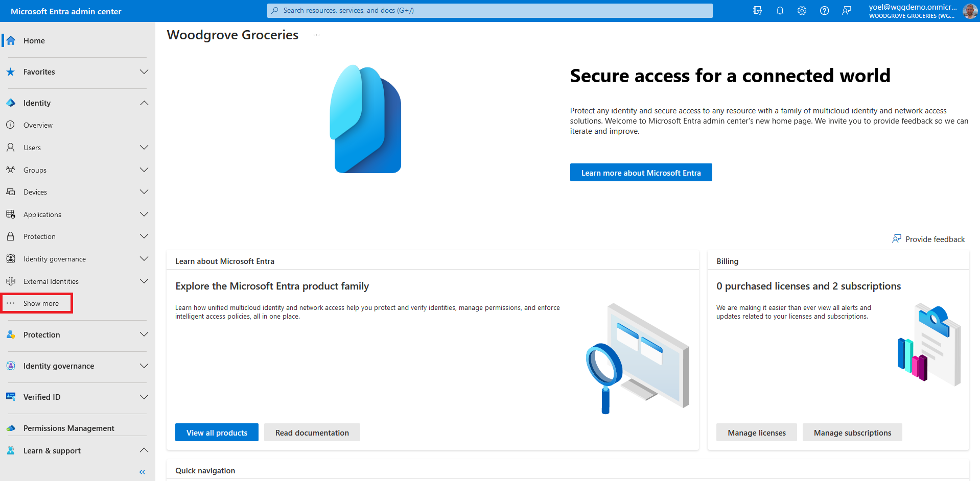The height and width of the screenshot is (481, 980).
Task: Collapse the Identity section
Action: click(144, 103)
